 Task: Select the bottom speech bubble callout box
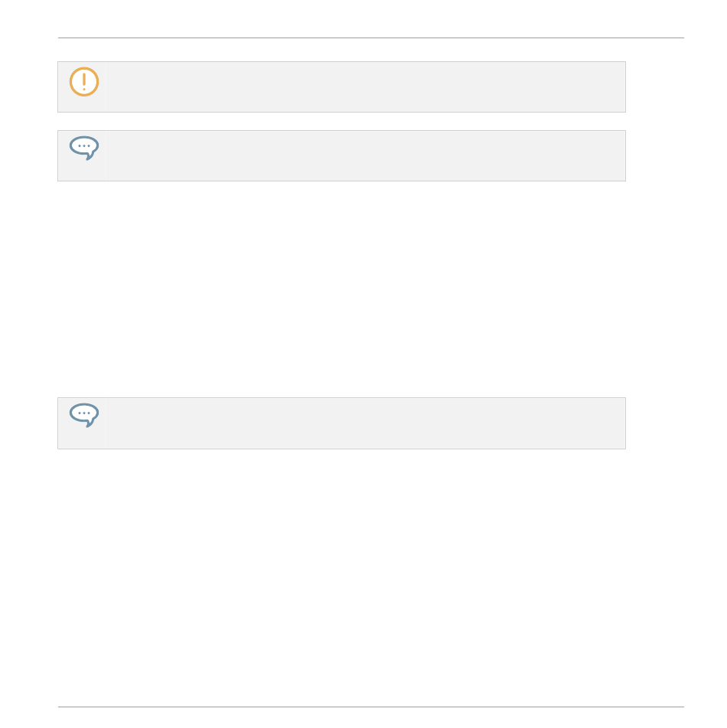click(341, 423)
